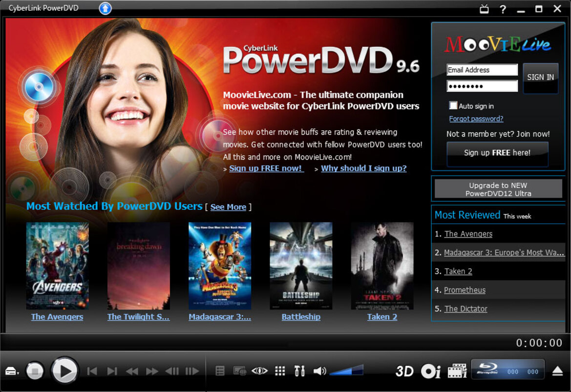Click the Blu-ray Disc counter display
The image size is (571, 392).
pyautogui.click(x=508, y=370)
